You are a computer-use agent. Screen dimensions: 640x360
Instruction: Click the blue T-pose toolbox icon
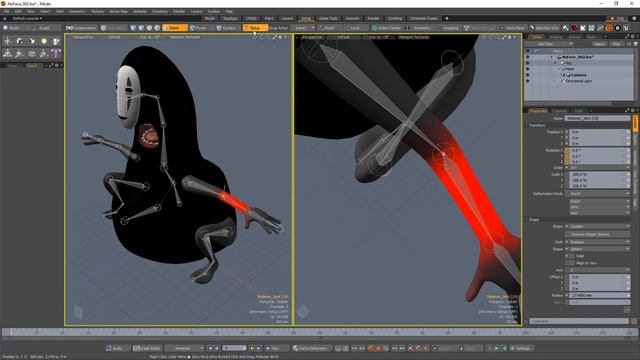56,53
